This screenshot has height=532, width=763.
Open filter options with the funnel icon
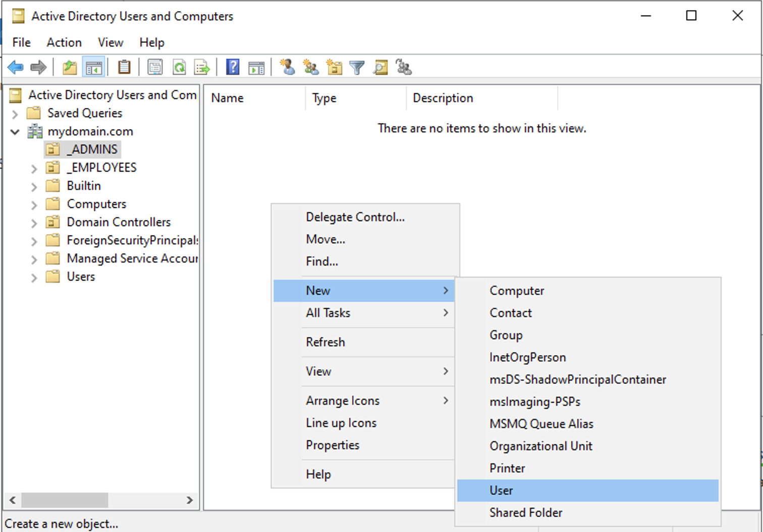(x=357, y=67)
